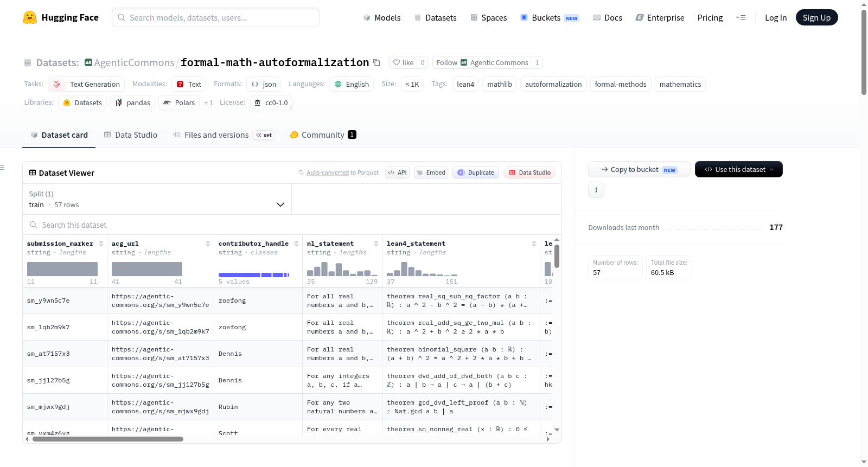Click the Sign Up button
The width and height of the screenshot is (868, 467).
(816, 17)
